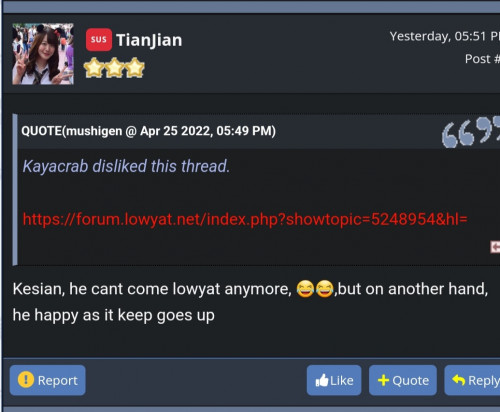Like TianJian's post

coord(334,380)
